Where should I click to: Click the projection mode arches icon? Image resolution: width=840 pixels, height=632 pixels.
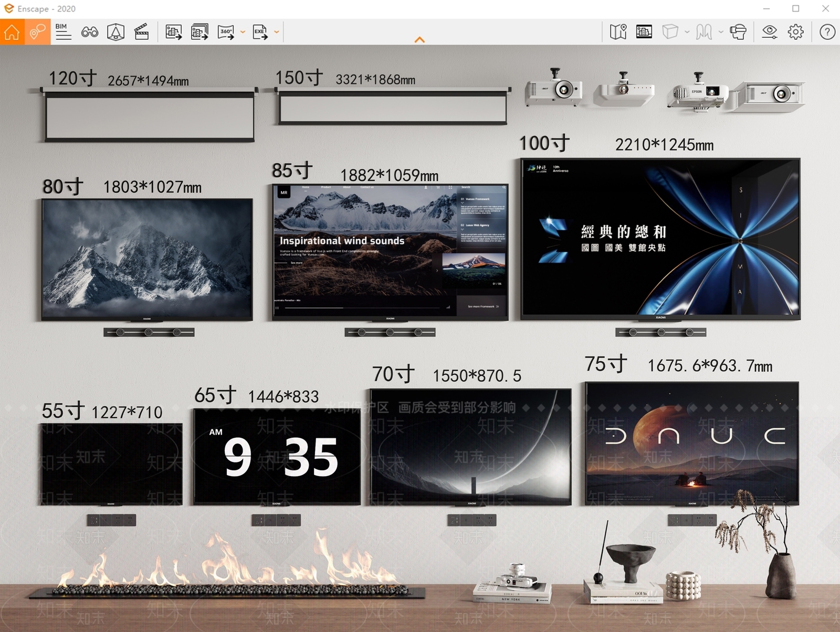[x=704, y=32]
